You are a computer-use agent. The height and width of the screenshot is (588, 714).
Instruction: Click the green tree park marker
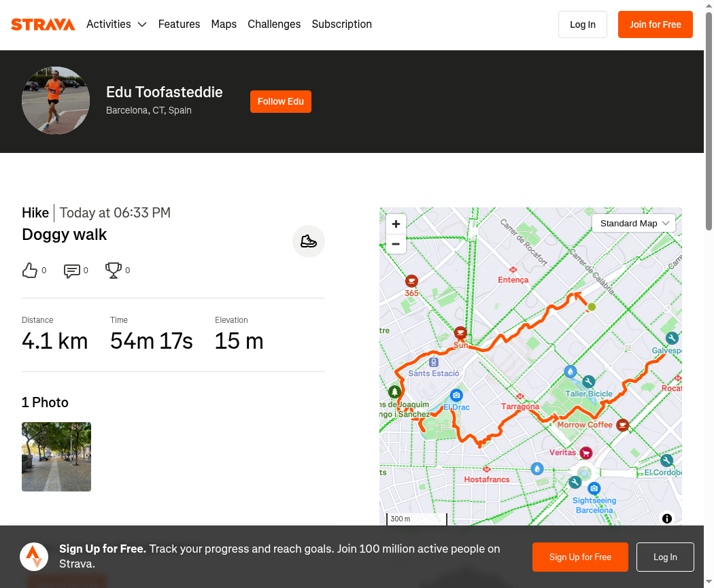pos(395,392)
